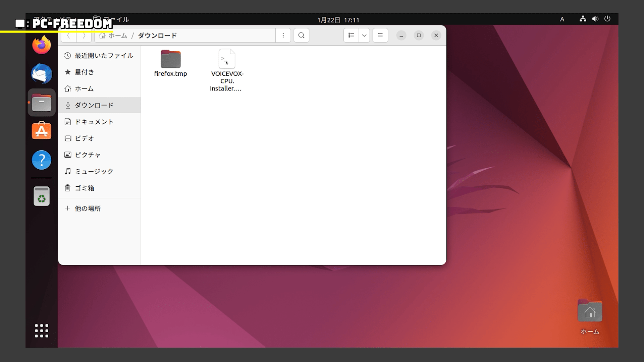This screenshot has width=644, height=362.
Task: Open the hamburger main menu
Action: coord(380,35)
